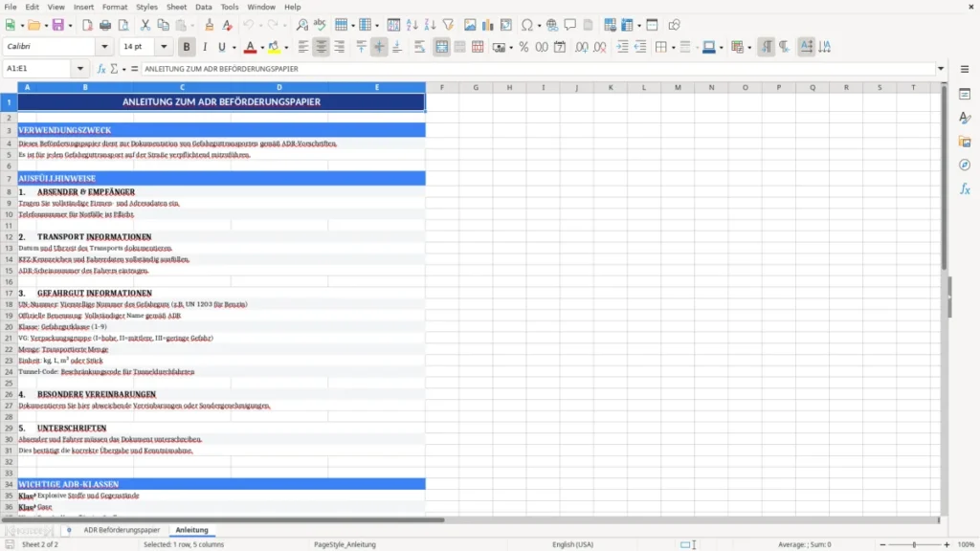Click the AutoFilter funnel icon
980x551 pixels.
point(448,25)
